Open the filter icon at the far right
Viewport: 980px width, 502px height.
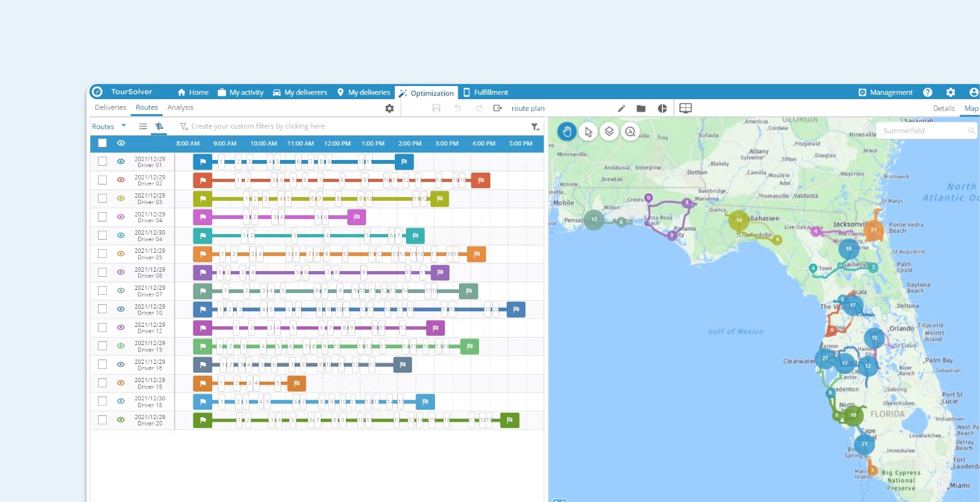pyautogui.click(x=535, y=126)
